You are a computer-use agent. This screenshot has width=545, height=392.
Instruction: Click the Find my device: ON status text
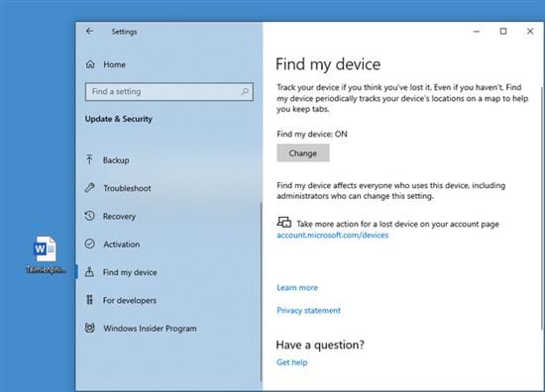click(x=312, y=134)
